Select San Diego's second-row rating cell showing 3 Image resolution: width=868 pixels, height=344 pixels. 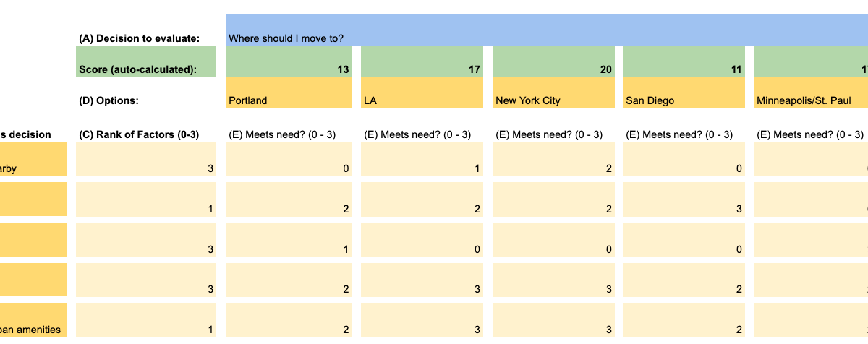point(684,199)
